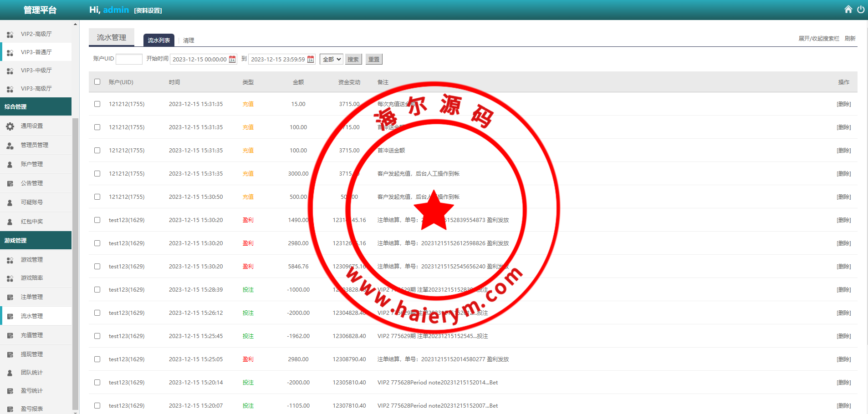Select the gear icon beside 通用设置
This screenshot has width=868, height=414.
click(x=10, y=126)
